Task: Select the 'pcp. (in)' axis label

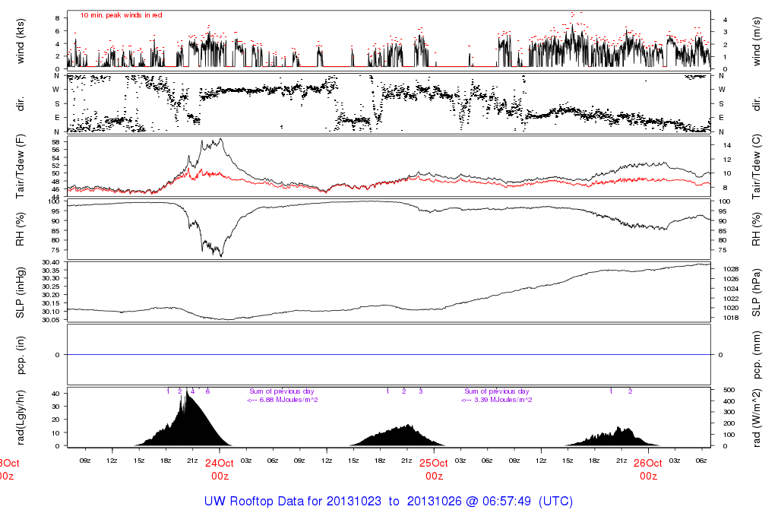Action: [21, 354]
